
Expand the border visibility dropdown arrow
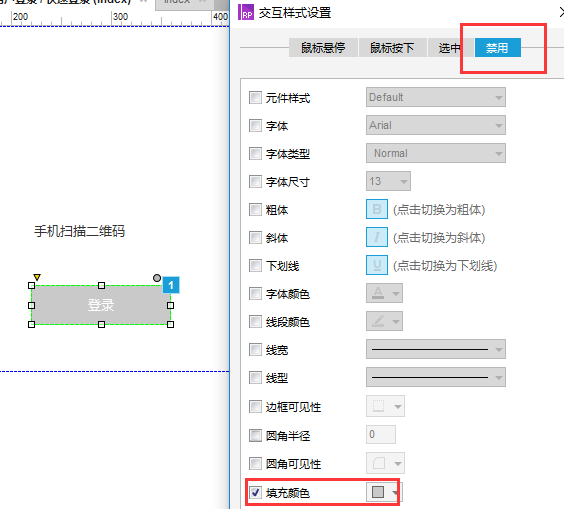click(397, 406)
